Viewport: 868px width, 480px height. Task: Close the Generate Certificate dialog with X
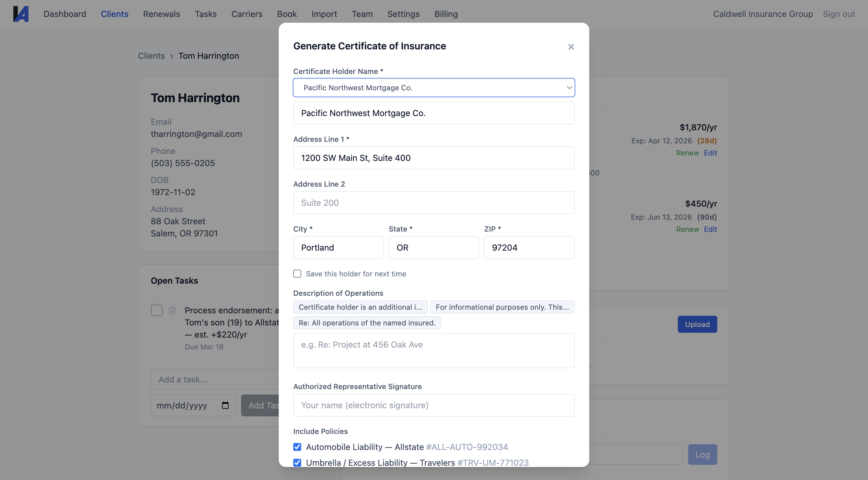pyautogui.click(x=571, y=47)
